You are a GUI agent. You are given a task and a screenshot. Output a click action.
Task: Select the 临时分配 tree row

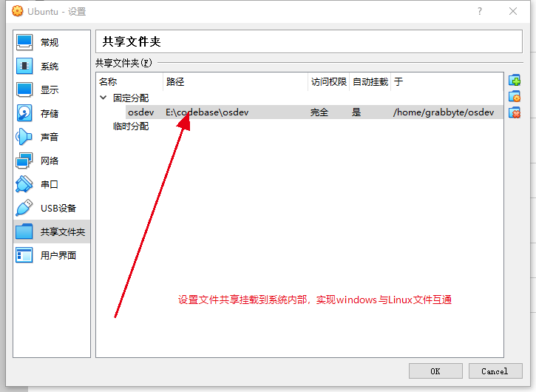point(131,126)
